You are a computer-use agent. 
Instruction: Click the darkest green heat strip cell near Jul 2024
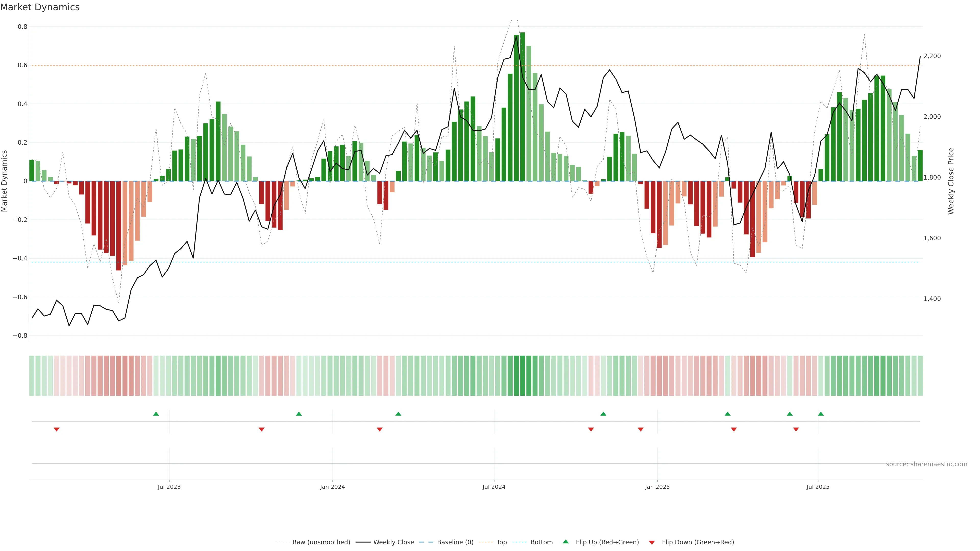522,376
